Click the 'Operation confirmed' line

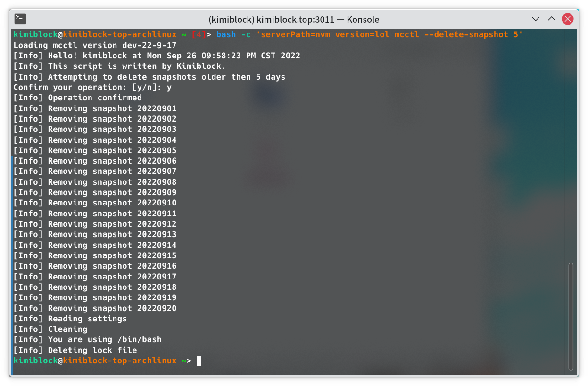pos(77,98)
